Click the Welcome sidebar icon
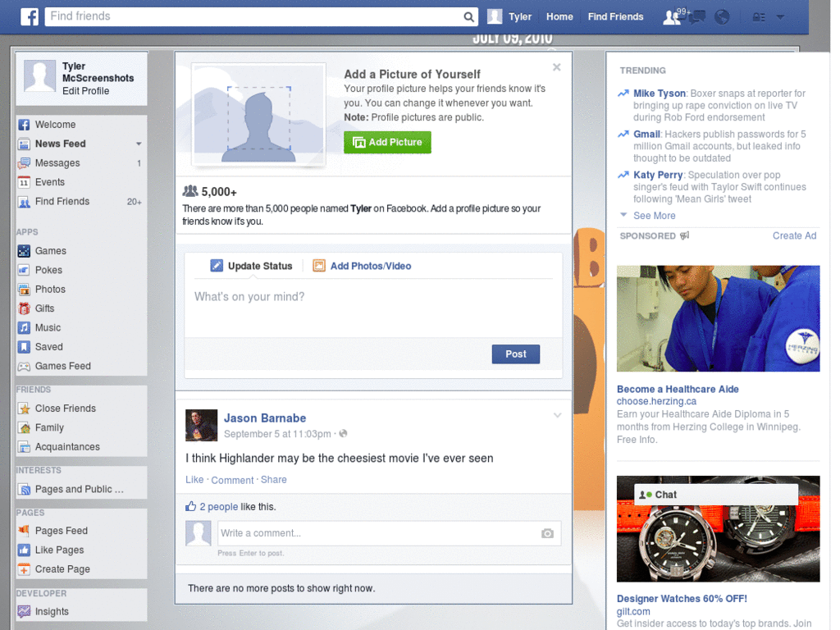Image resolution: width=840 pixels, height=630 pixels. click(24, 125)
